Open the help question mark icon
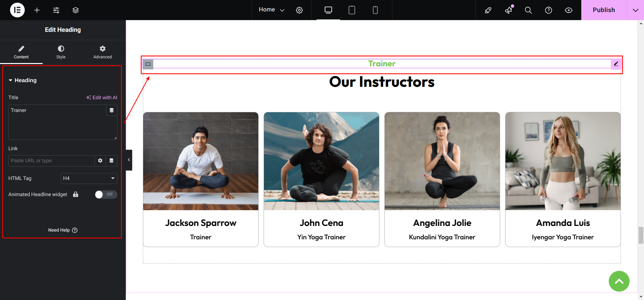 pyautogui.click(x=548, y=10)
